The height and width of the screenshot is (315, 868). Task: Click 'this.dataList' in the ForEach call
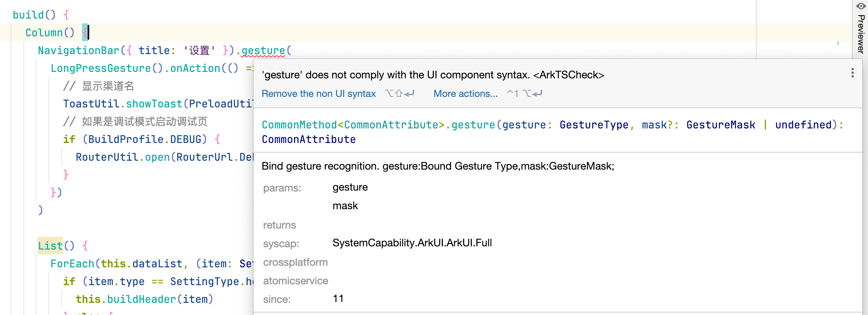[x=142, y=264]
